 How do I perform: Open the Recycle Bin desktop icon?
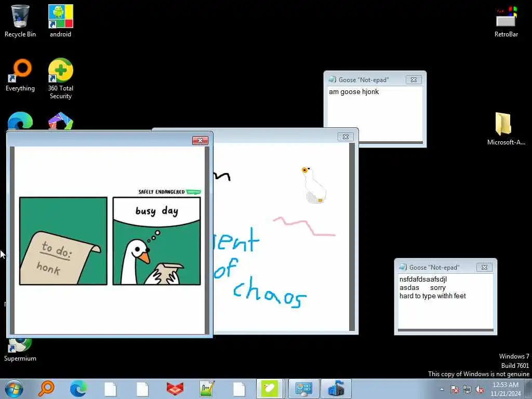(x=20, y=21)
